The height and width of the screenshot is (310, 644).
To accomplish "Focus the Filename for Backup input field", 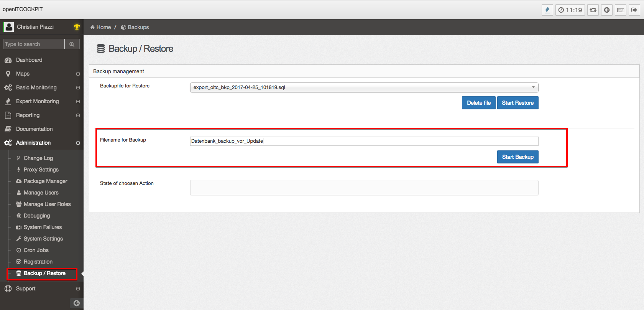I will pyautogui.click(x=364, y=141).
